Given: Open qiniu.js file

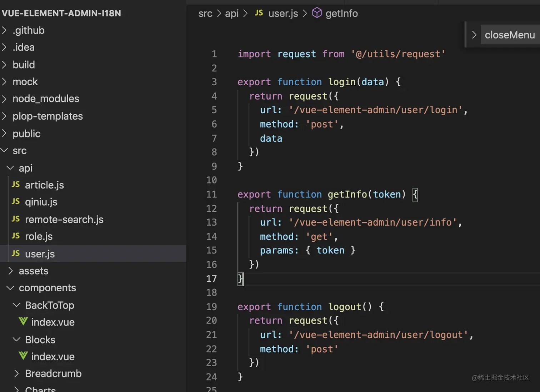Looking at the screenshot, I should click(x=41, y=202).
